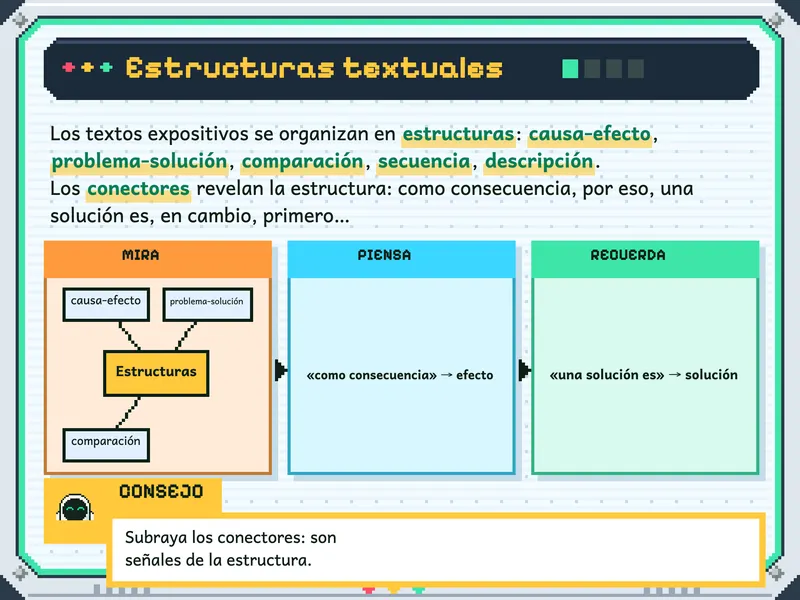This screenshot has width=800, height=600.
Task: Select the first green progress square
Action: (x=570, y=69)
